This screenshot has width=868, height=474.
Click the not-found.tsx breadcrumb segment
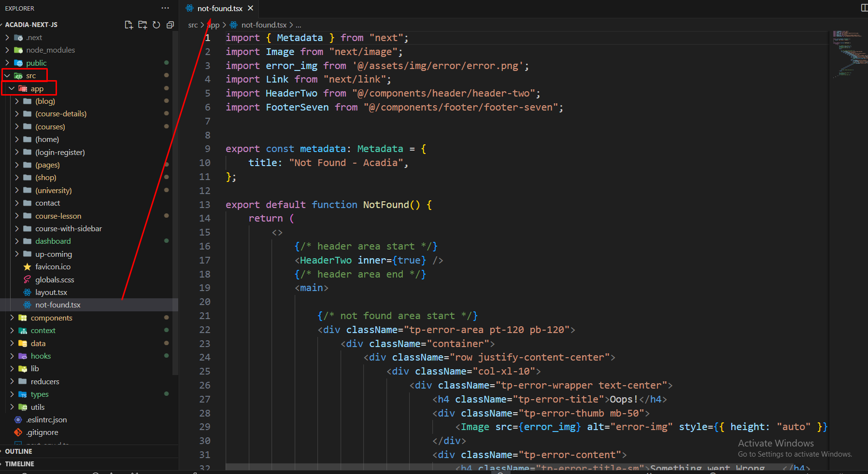pyautogui.click(x=264, y=25)
